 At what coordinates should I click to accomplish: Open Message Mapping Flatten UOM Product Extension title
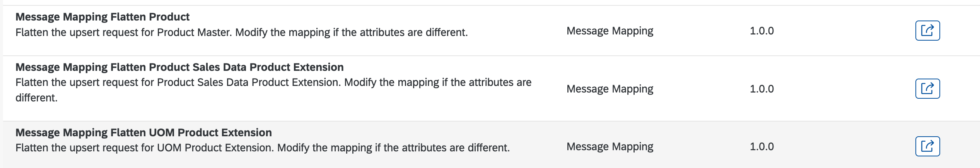click(x=143, y=133)
